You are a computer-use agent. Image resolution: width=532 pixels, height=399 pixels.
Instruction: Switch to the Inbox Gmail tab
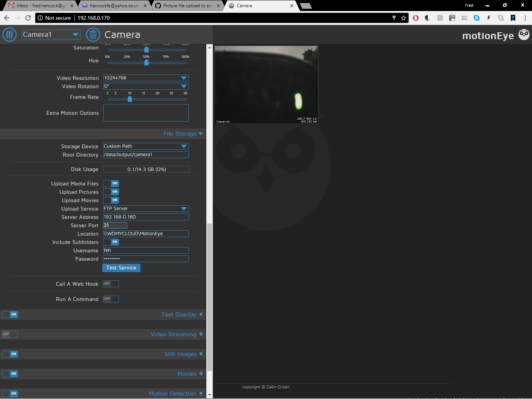click(41, 6)
